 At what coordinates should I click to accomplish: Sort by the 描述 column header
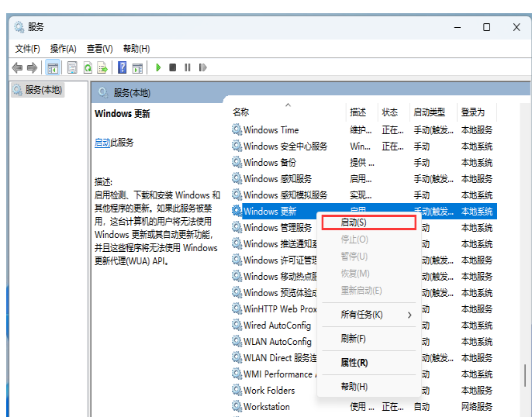361,112
